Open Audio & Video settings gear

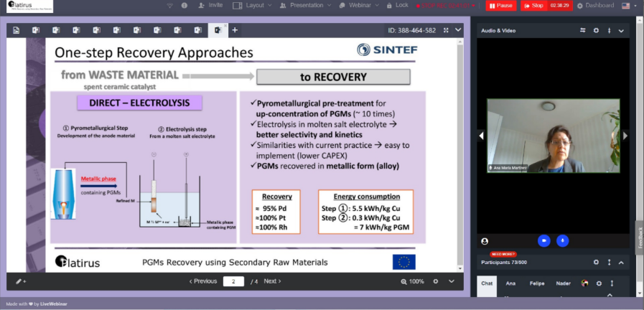(596, 30)
